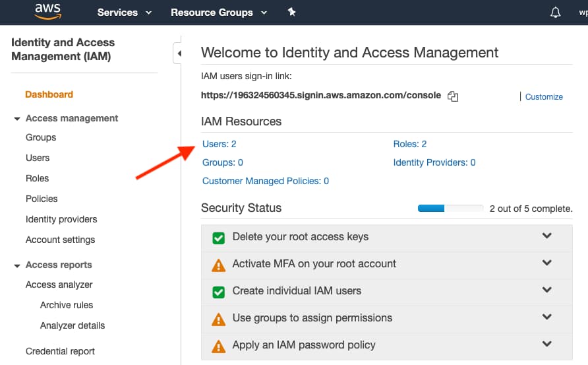Image resolution: width=588 pixels, height=365 pixels.
Task: Click the IAM sign-in URL text
Action: pyautogui.click(x=321, y=96)
